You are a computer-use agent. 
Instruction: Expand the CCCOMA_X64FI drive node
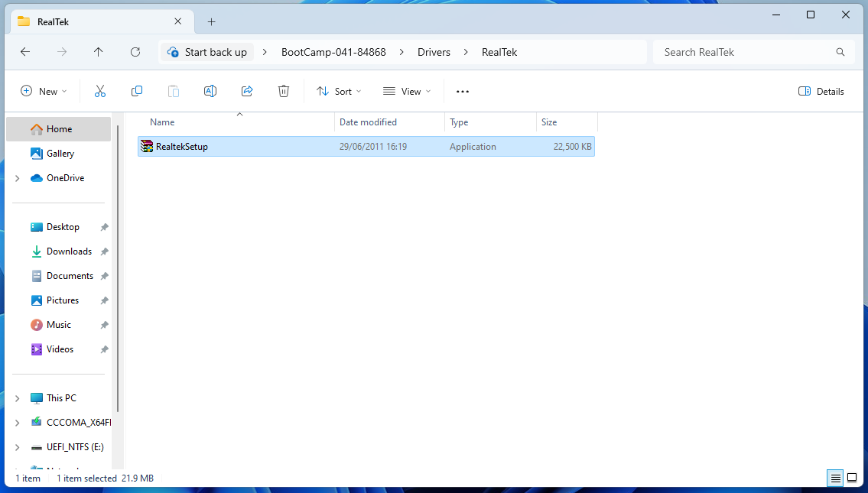pos(17,423)
